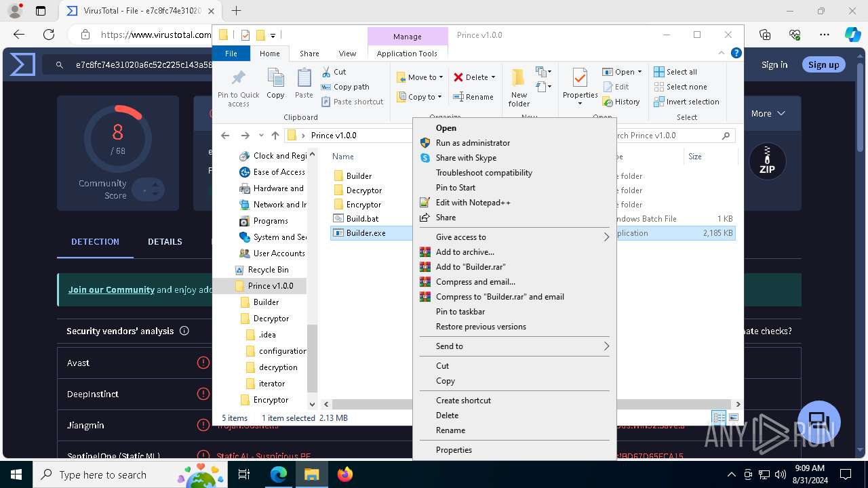Open Edge from the taskbar

coord(279,474)
